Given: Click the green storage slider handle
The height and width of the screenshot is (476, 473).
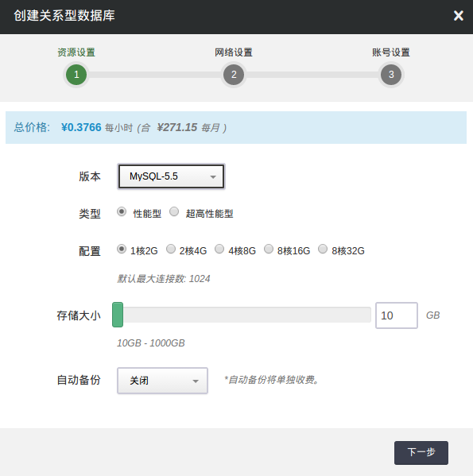Looking at the screenshot, I should coord(118,315).
